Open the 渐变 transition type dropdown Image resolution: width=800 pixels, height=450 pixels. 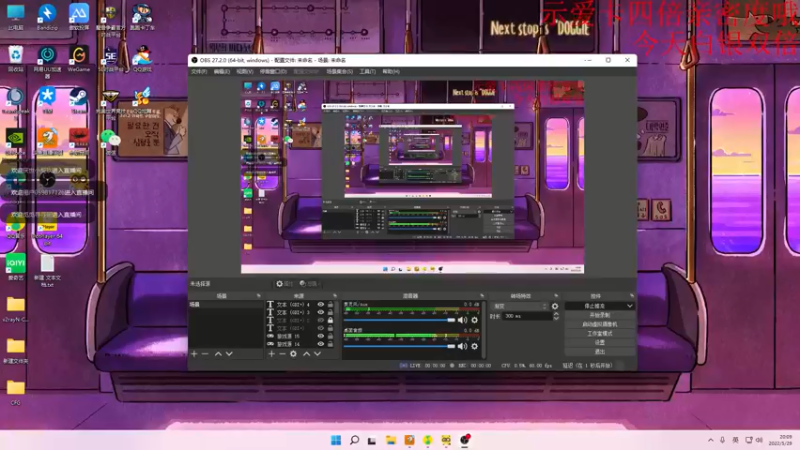[x=520, y=306]
